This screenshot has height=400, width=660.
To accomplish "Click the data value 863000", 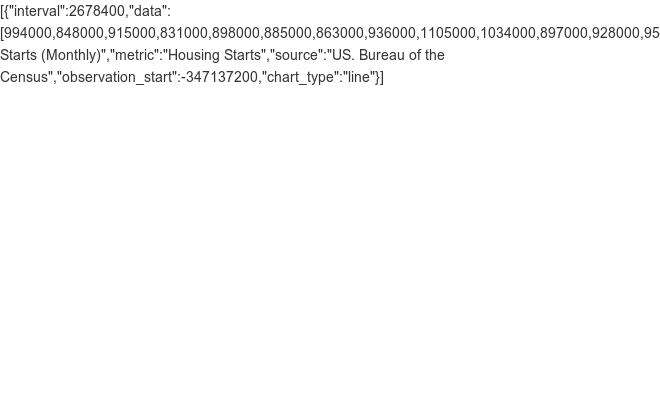I will pos(340,33).
